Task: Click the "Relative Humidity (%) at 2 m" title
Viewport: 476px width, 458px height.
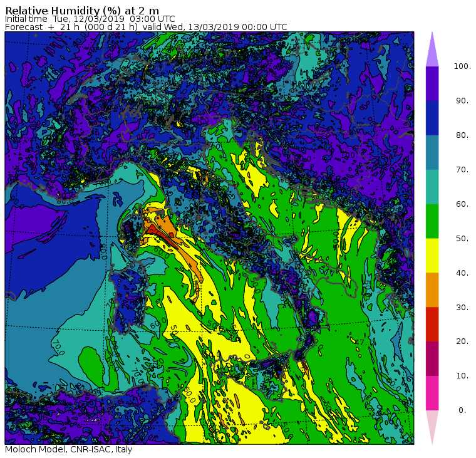Action: (x=82, y=10)
